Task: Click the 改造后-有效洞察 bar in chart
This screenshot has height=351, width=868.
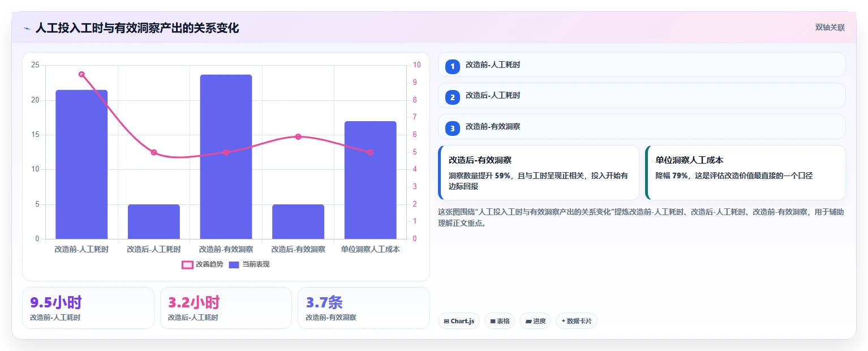Action: [298, 221]
